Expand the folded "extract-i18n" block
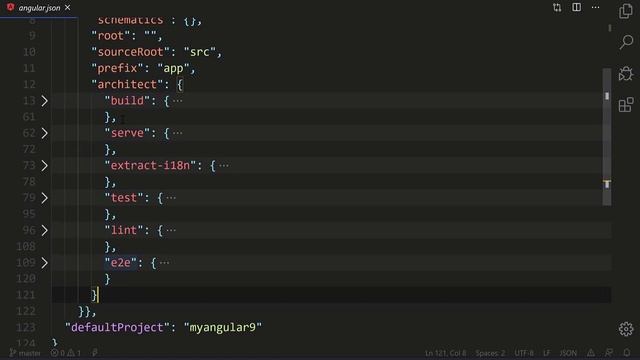The height and width of the screenshot is (360, 640). tap(44, 165)
